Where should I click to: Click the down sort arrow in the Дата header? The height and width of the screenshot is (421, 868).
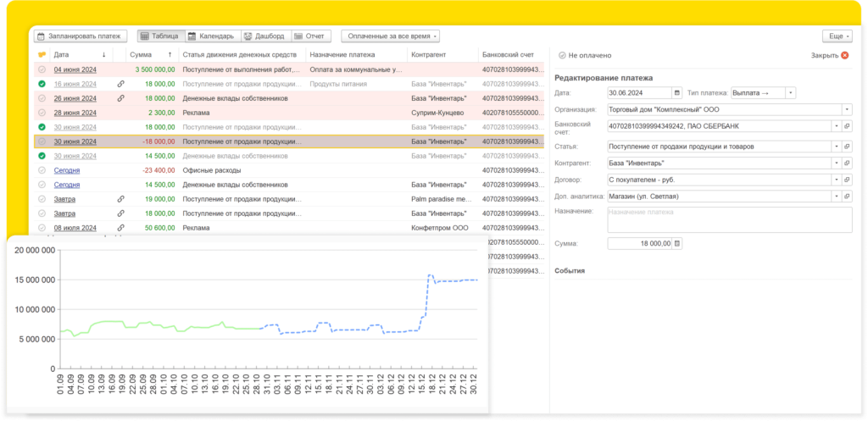point(103,55)
